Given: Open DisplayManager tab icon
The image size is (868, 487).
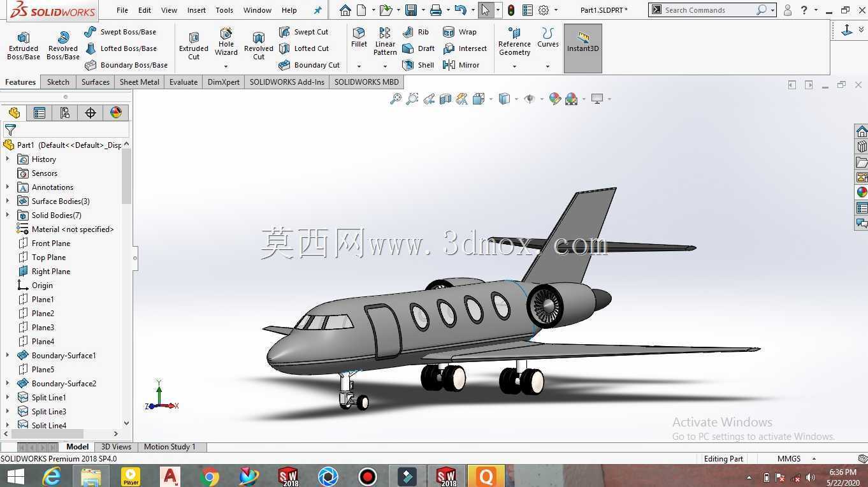Looking at the screenshot, I should pos(116,113).
